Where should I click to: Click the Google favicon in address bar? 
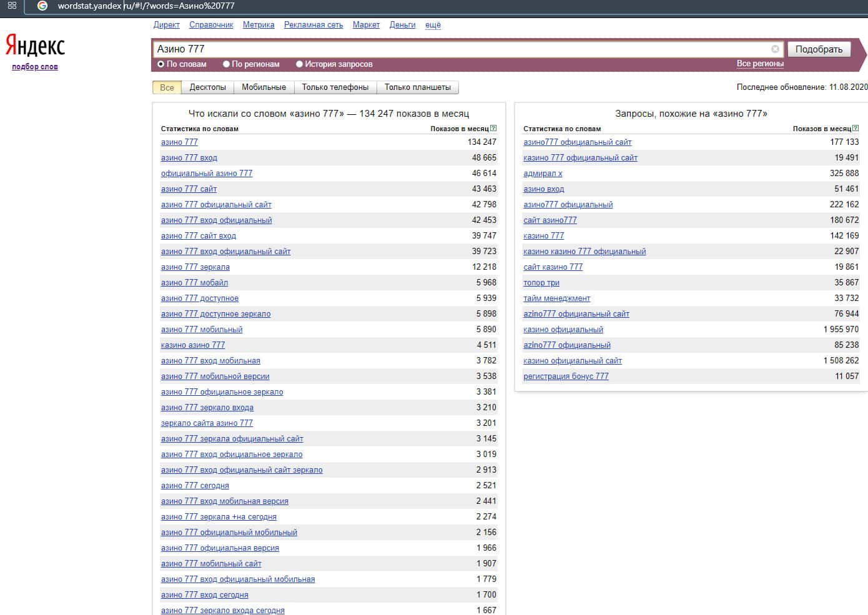point(42,6)
